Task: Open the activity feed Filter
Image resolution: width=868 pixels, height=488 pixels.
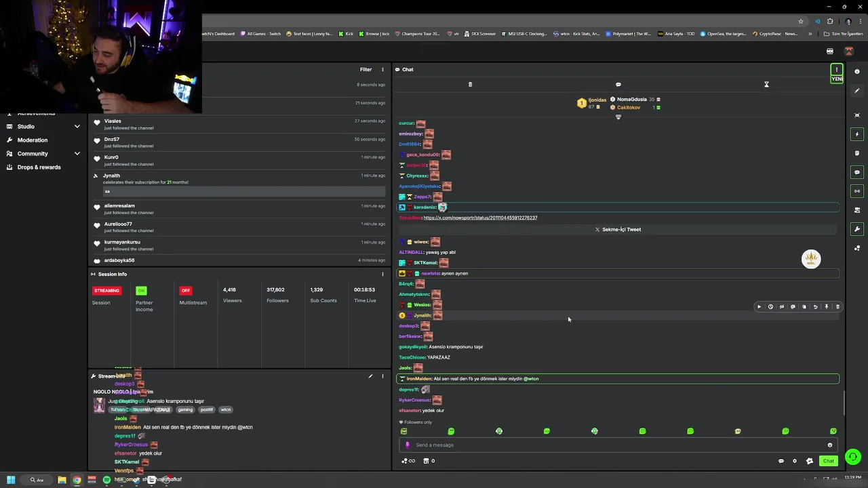Action: [x=366, y=69]
